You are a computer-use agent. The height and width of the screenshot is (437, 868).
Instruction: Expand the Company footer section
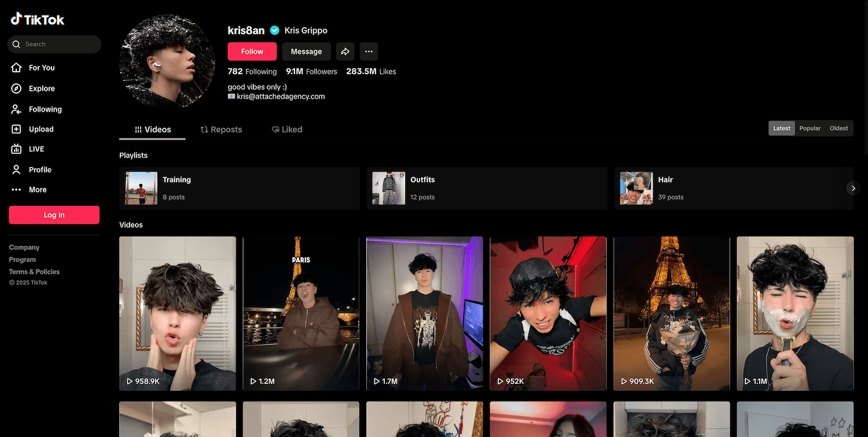click(24, 247)
